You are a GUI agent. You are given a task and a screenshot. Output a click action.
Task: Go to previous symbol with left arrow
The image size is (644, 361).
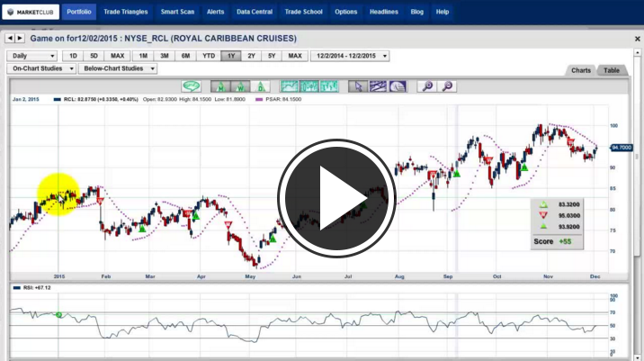click(10, 38)
